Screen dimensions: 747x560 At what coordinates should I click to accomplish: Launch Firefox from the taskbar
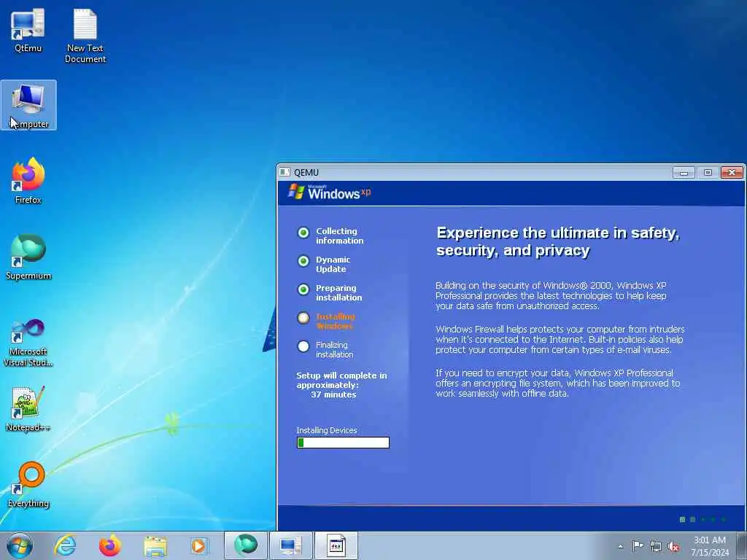pyautogui.click(x=110, y=545)
